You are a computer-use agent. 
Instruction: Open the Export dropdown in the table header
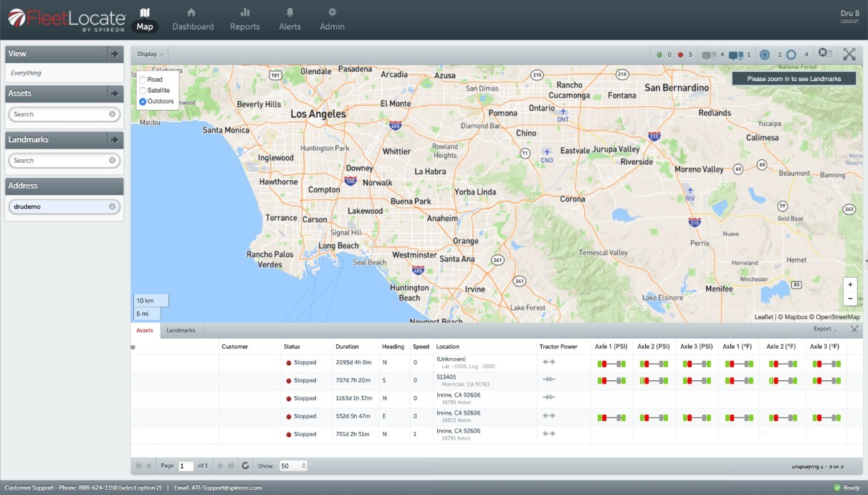coord(824,329)
